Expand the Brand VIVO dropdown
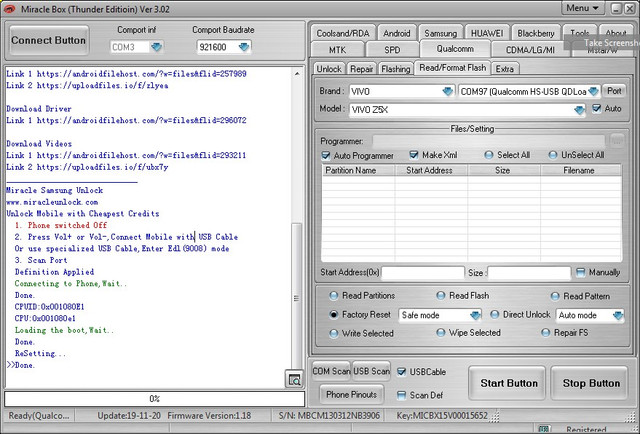Viewport: 640px width, 434px height. pos(448,91)
